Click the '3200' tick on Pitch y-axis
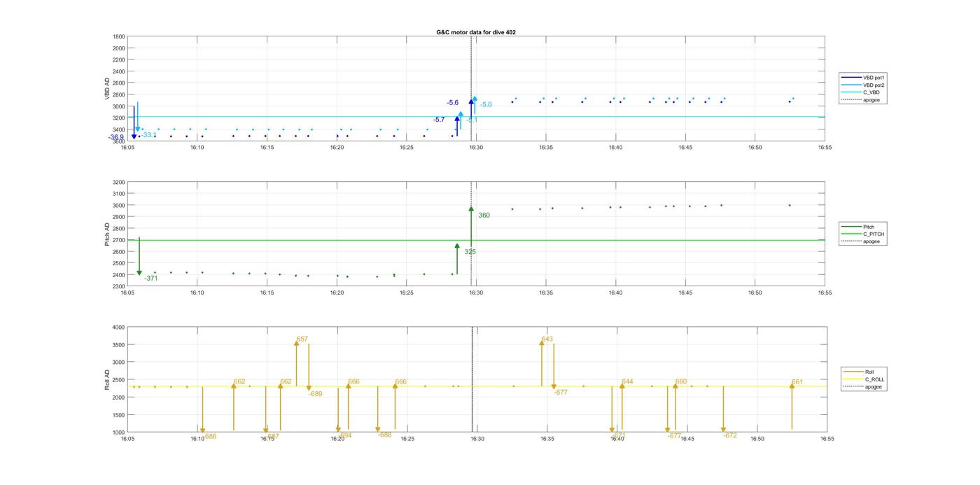Viewport: 980px width, 485px height. [119, 182]
